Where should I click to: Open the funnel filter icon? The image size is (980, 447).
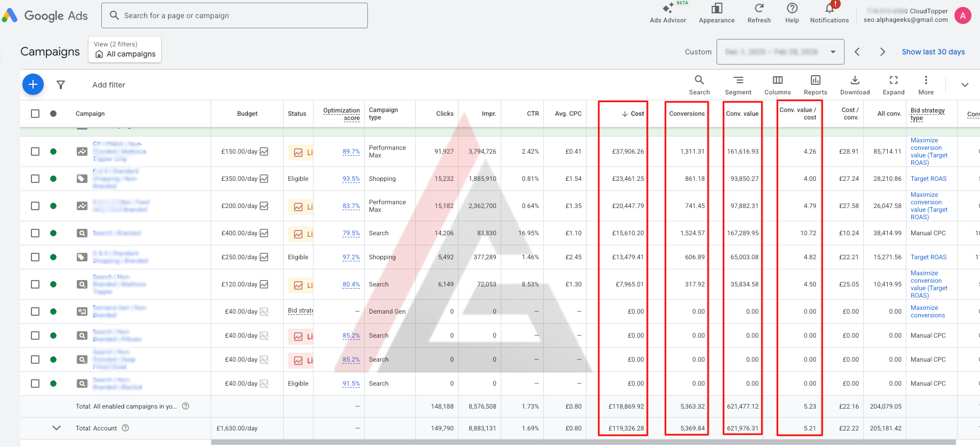click(61, 85)
